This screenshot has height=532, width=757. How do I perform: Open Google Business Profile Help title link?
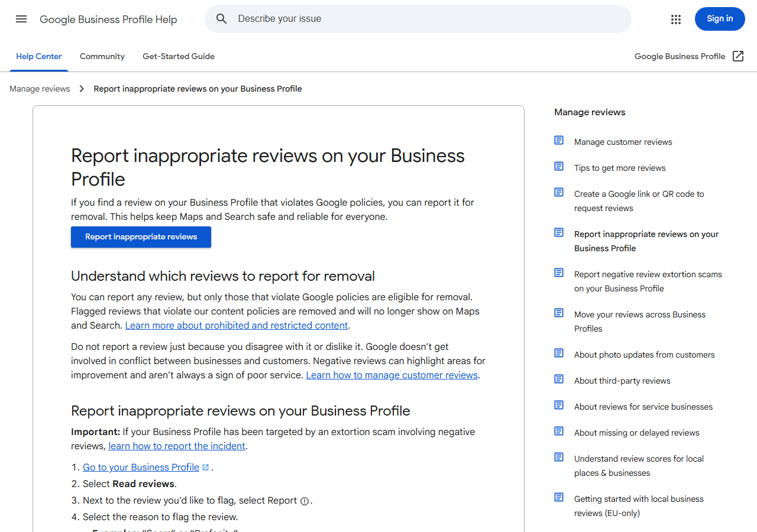(x=108, y=20)
